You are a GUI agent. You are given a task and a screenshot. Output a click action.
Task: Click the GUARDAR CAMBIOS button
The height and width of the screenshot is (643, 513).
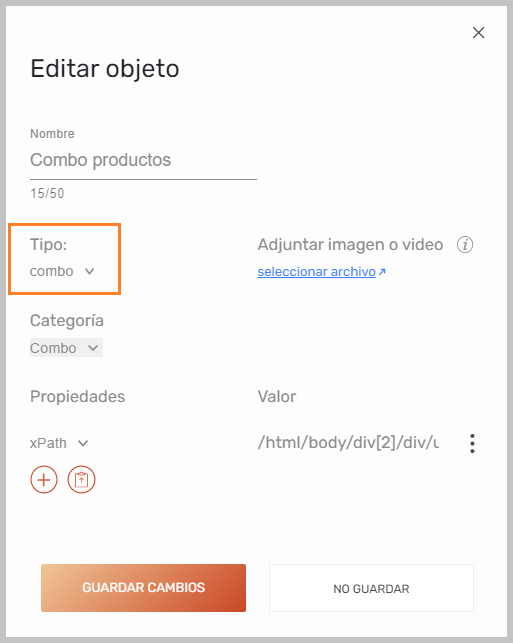tap(144, 588)
